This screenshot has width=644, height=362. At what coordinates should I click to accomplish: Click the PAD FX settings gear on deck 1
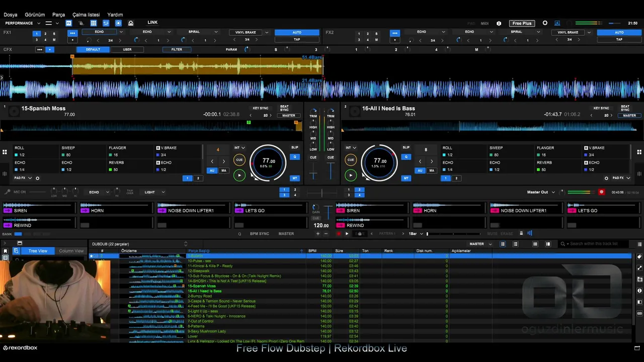[x=37, y=178]
